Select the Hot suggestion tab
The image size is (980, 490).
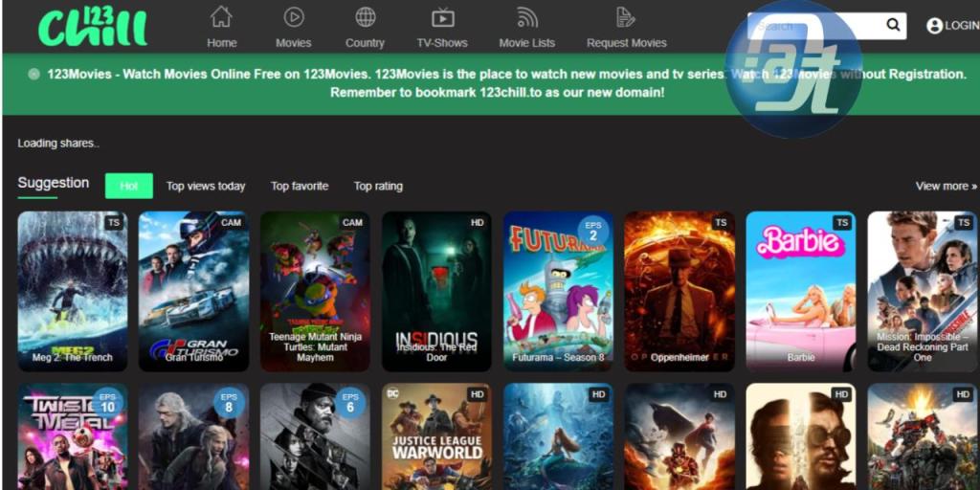point(129,186)
